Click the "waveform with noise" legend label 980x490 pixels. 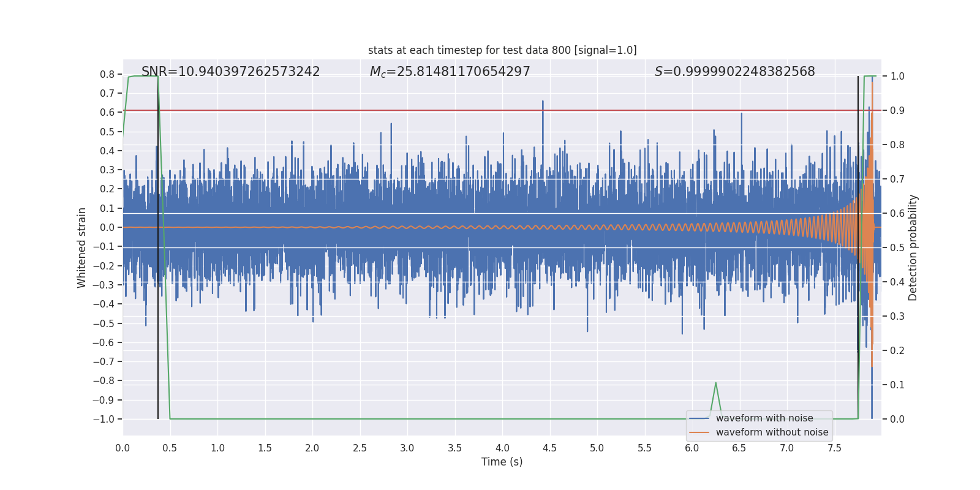(x=764, y=418)
